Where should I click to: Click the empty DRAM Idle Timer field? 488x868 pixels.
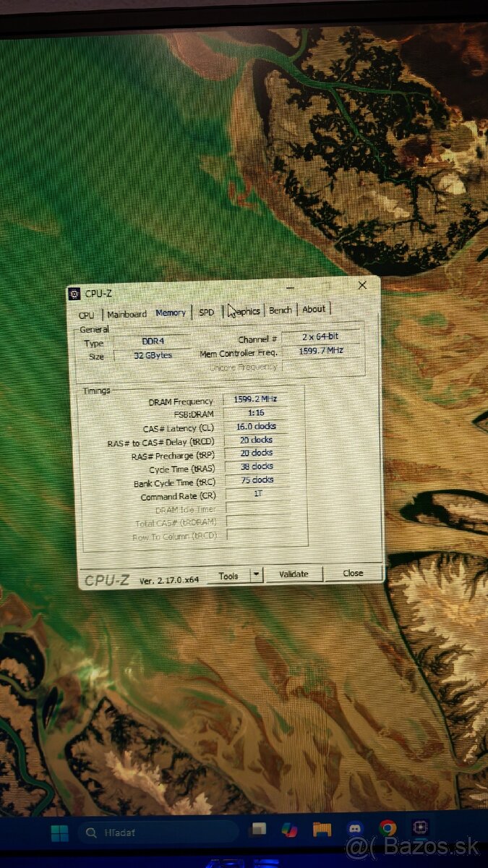point(259,509)
